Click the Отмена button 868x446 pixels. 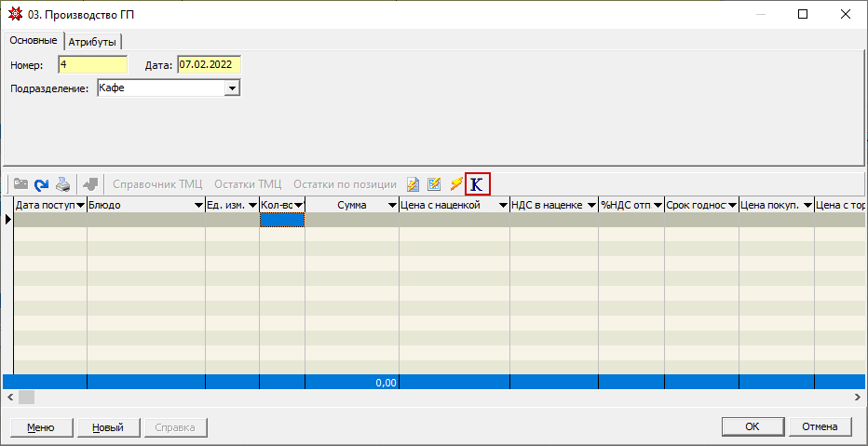[820, 426]
